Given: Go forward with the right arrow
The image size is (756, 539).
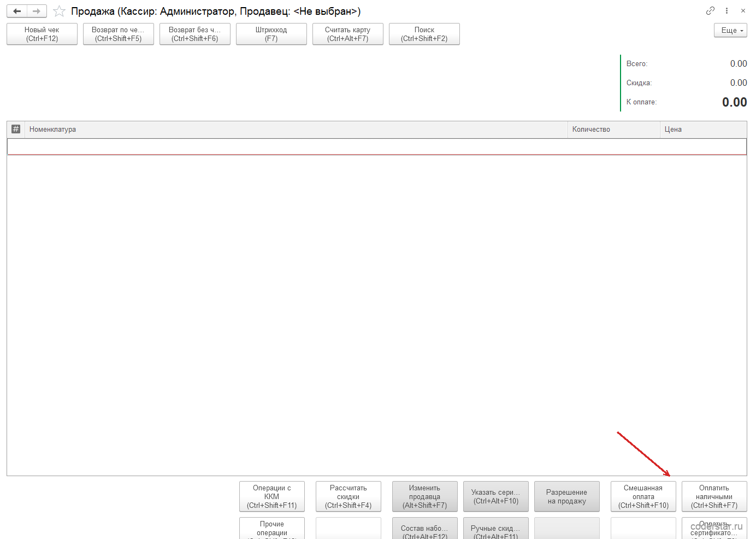Looking at the screenshot, I should 37,11.
